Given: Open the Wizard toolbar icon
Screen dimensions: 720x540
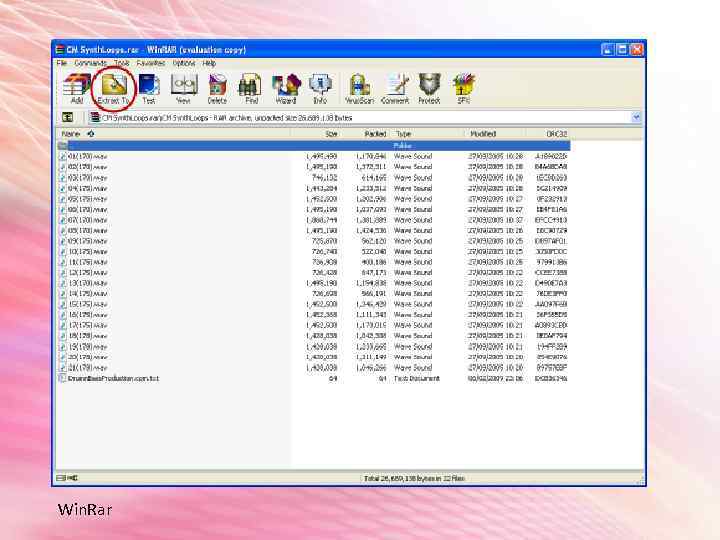Looking at the screenshot, I should [x=286, y=88].
